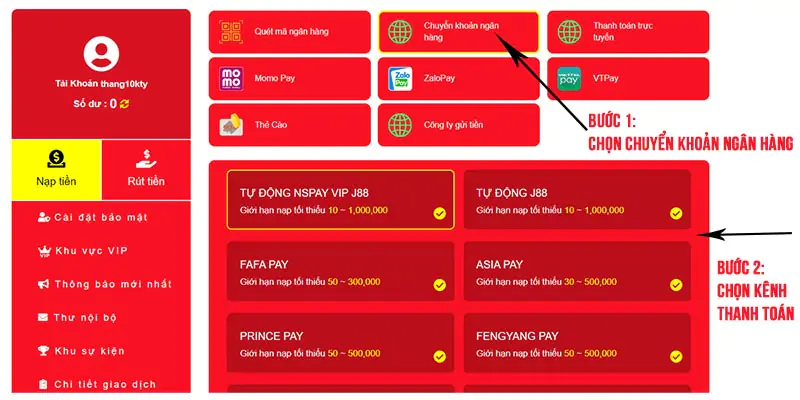
Task: Open Cài đặt bảo mật in sidebar
Action: (92, 217)
